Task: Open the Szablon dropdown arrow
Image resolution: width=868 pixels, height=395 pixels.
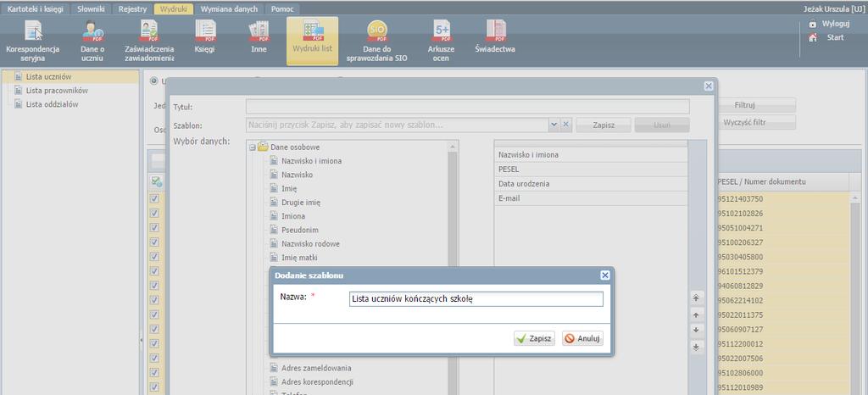Action: 554,125
